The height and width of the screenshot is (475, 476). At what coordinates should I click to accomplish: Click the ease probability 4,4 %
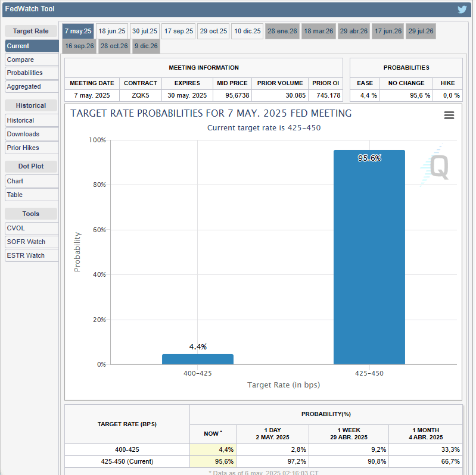(x=365, y=95)
